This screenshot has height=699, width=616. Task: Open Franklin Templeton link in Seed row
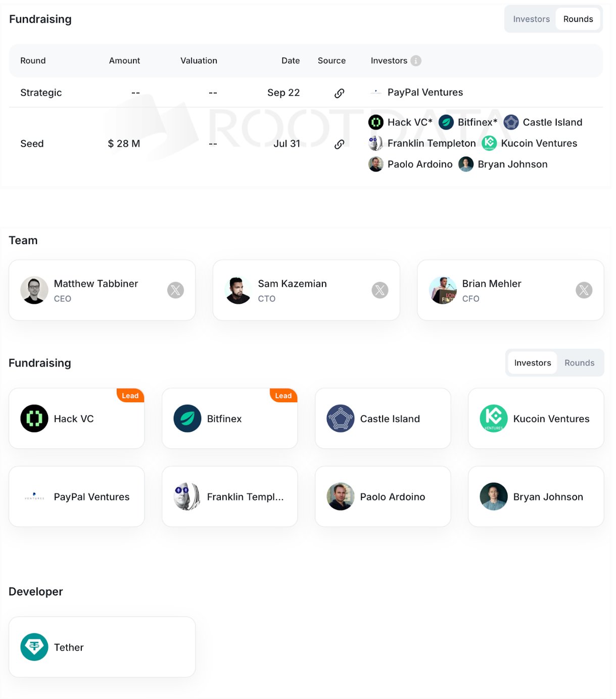tap(432, 144)
